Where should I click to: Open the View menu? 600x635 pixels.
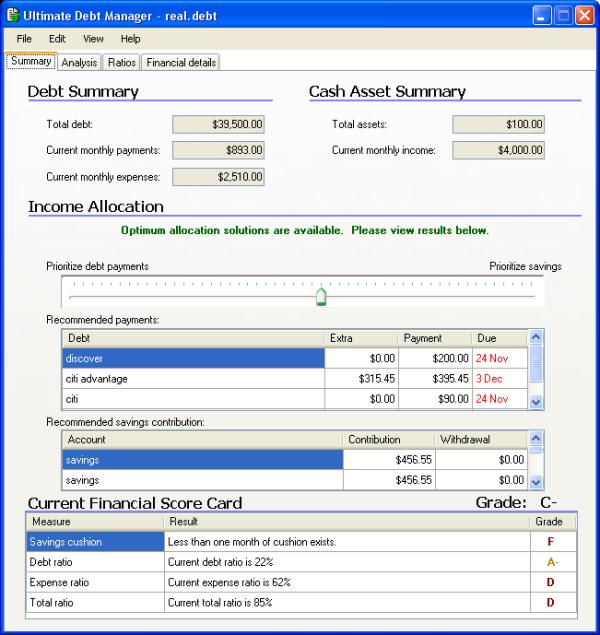(93, 39)
